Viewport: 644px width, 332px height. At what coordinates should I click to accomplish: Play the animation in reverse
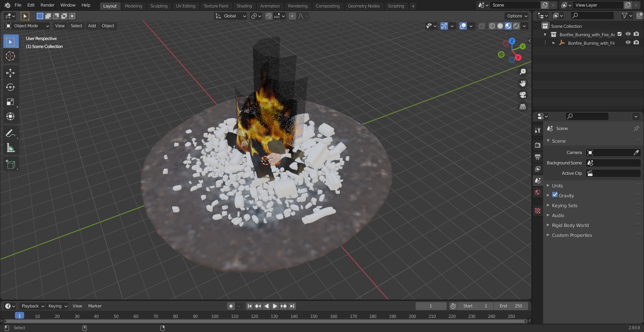[x=267, y=306]
